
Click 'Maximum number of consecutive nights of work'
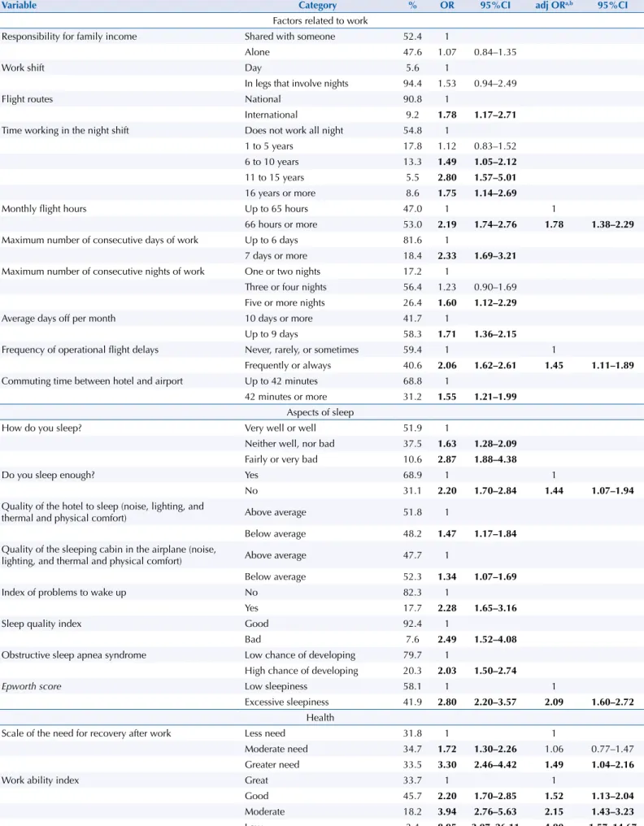(x=102, y=272)
